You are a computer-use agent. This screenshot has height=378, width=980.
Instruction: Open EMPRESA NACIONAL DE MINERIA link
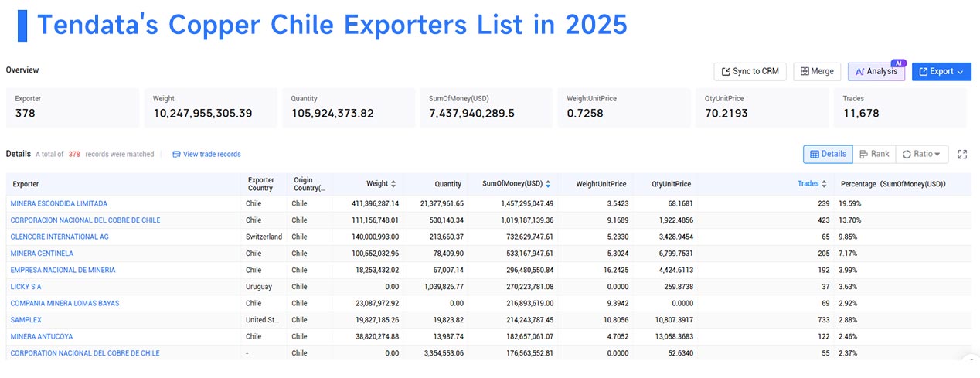[x=63, y=270]
